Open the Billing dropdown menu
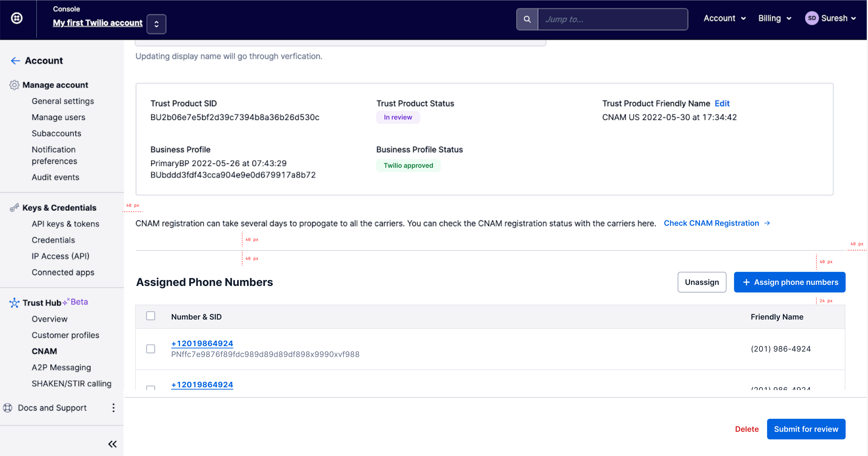The width and height of the screenshot is (868, 456). 774,18
